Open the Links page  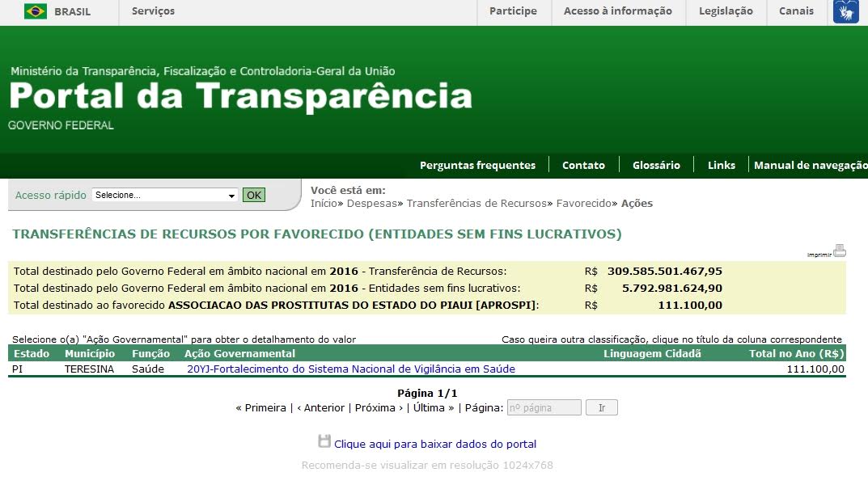pyautogui.click(x=722, y=165)
